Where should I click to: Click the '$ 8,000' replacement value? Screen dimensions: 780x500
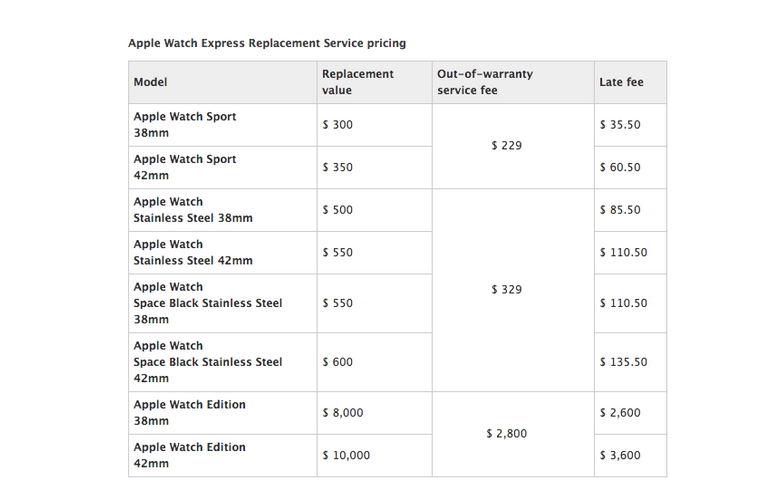point(343,413)
